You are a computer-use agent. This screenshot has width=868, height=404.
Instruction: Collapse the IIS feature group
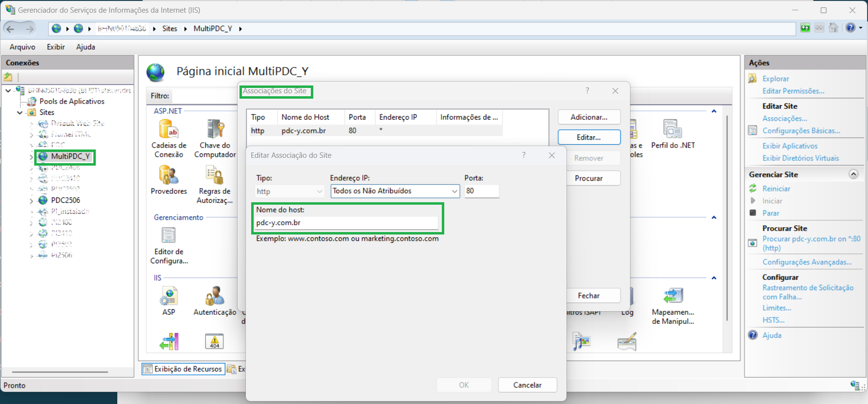(x=714, y=278)
